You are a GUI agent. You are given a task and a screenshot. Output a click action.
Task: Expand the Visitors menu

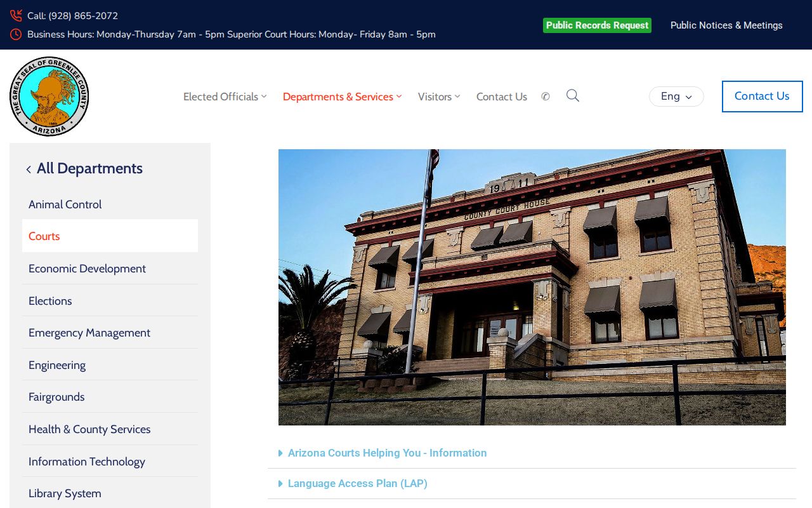pyautogui.click(x=439, y=97)
